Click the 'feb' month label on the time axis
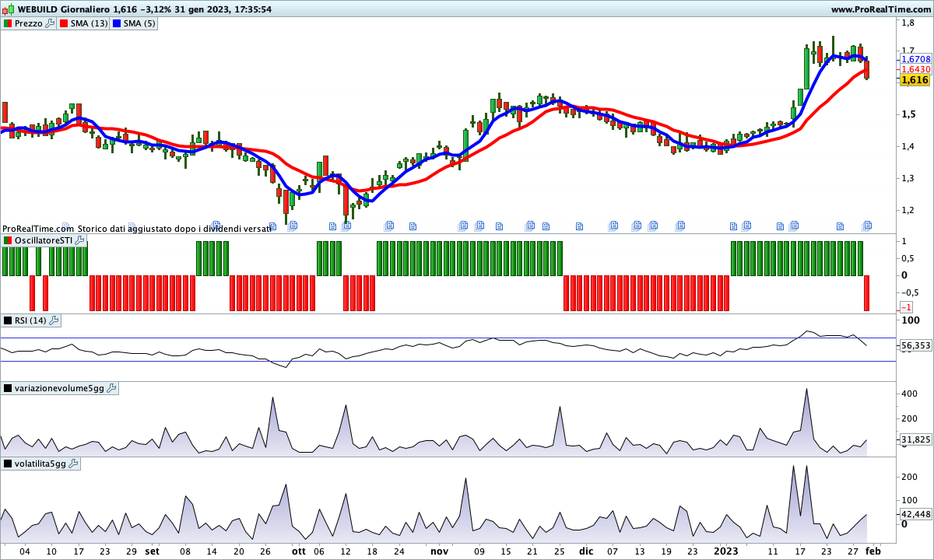 click(873, 551)
